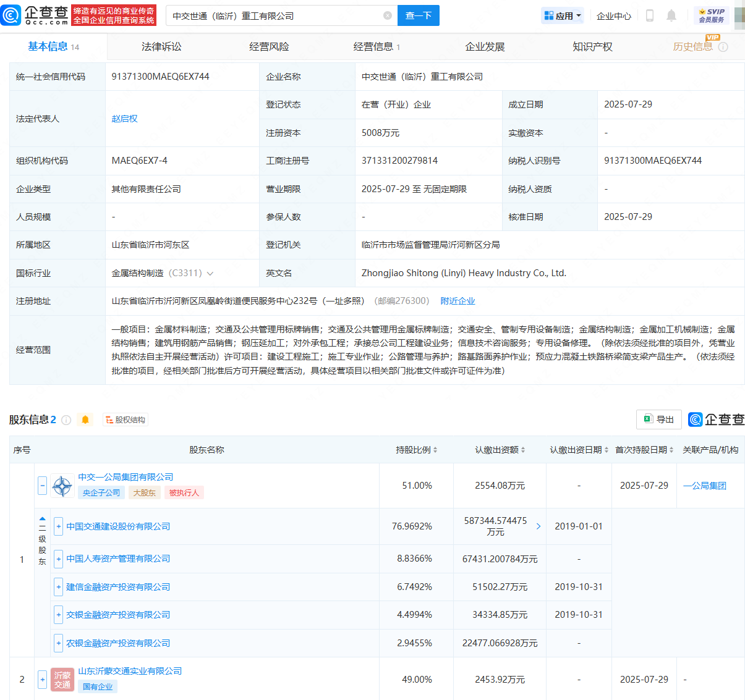The height and width of the screenshot is (700, 745).
Task: Click the 中交一公局集团 company logo
Action: click(62, 486)
